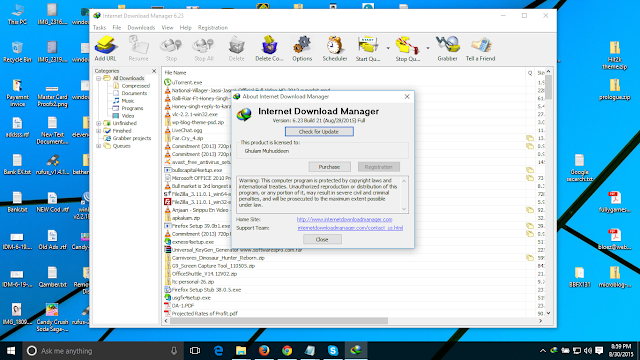Open Firefox from taskbar
640x360 pixels.
point(264,351)
